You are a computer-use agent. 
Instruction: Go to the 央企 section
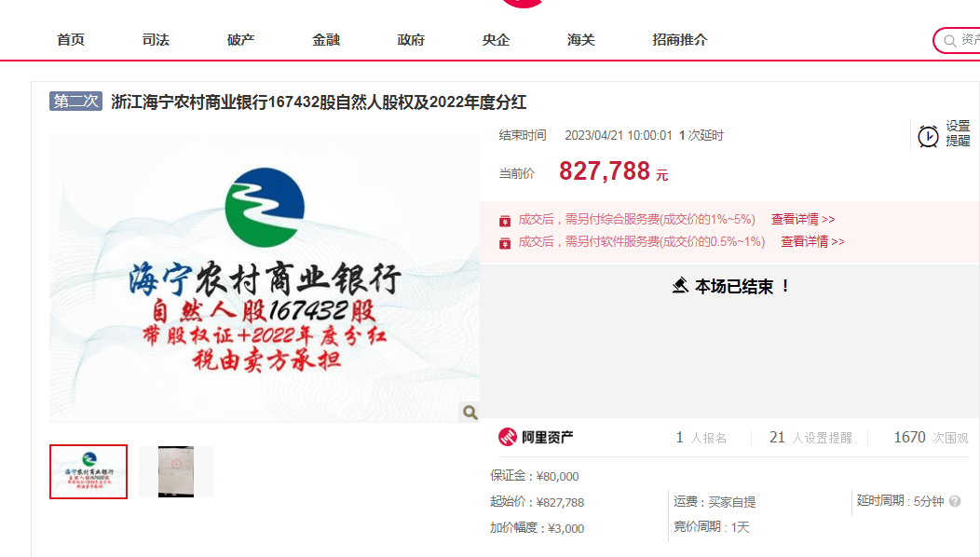[496, 40]
